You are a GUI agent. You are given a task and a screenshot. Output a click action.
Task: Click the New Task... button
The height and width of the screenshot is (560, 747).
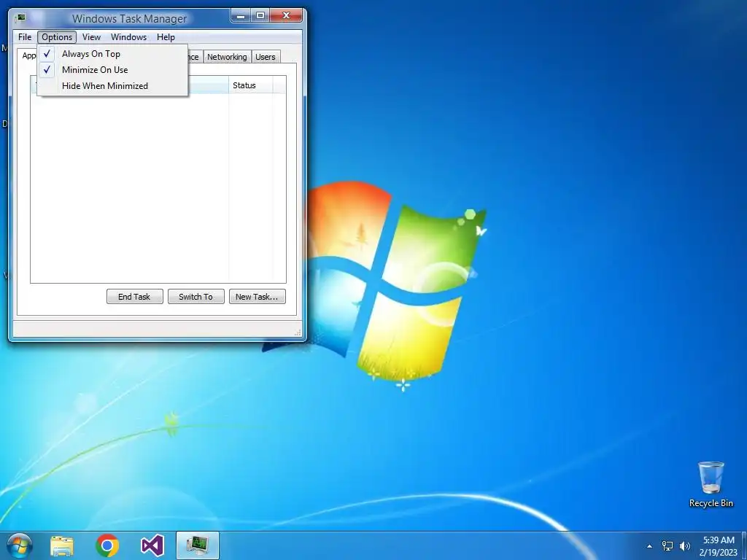(258, 297)
